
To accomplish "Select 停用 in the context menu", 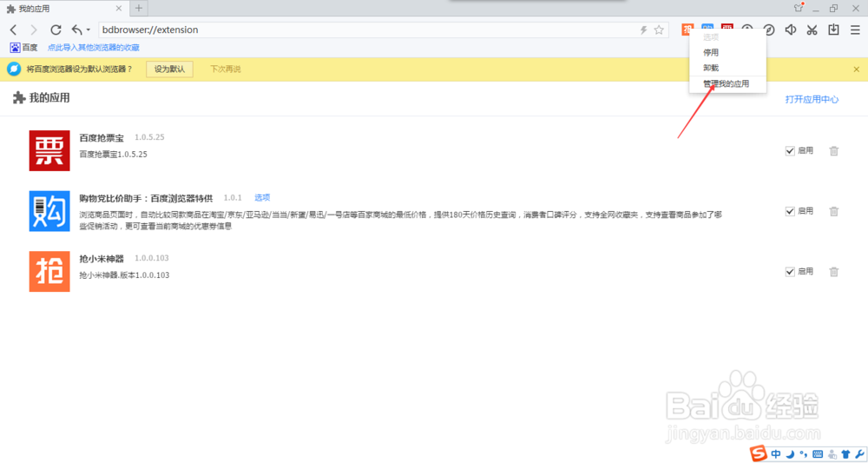I will tap(727, 53).
